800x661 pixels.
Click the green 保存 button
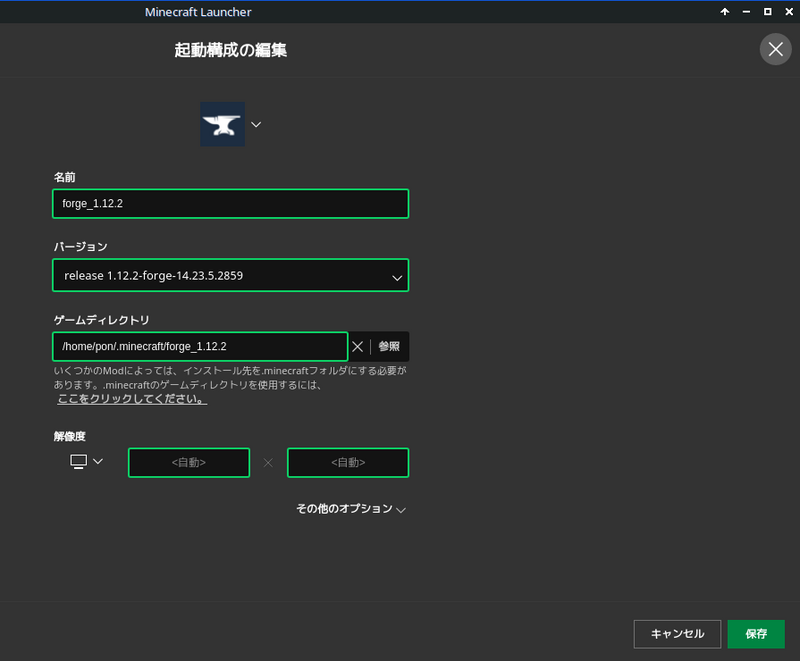(x=756, y=634)
